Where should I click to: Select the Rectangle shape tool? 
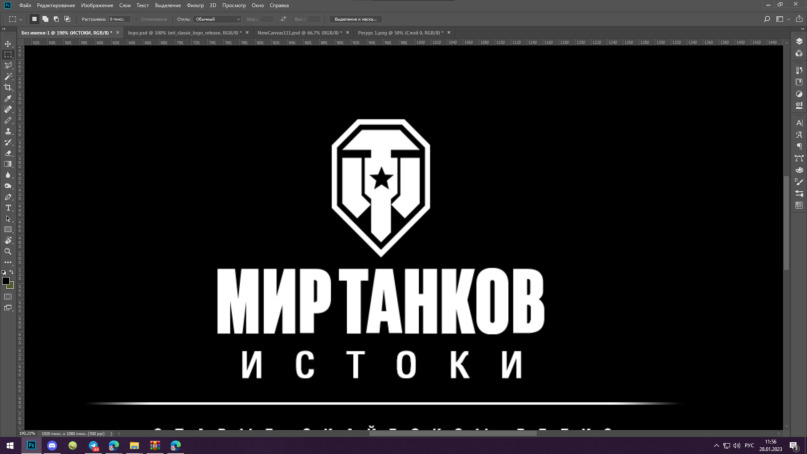tap(8, 230)
